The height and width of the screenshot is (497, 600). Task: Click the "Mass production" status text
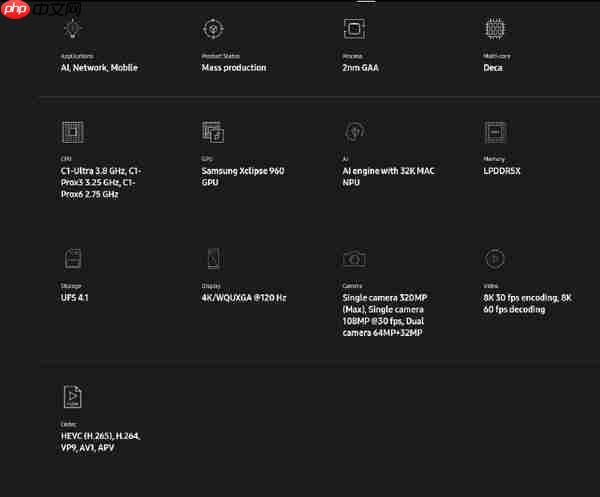pos(234,68)
